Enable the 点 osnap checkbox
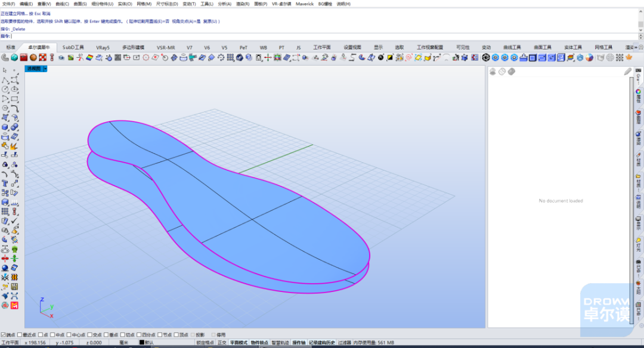The height and width of the screenshot is (348, 644). click(41, 335)
